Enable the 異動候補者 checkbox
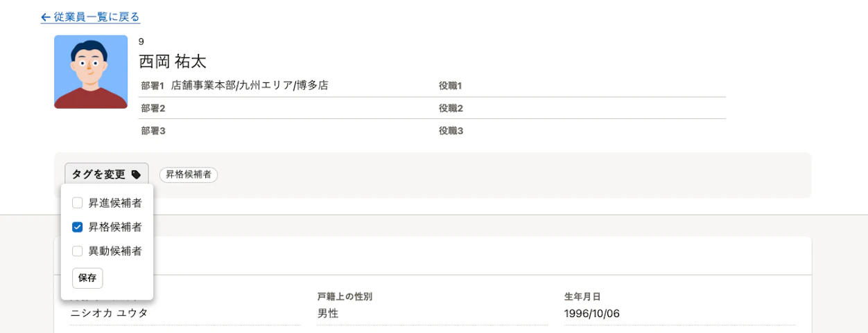 pyautogui.click(x=78, y=251)
